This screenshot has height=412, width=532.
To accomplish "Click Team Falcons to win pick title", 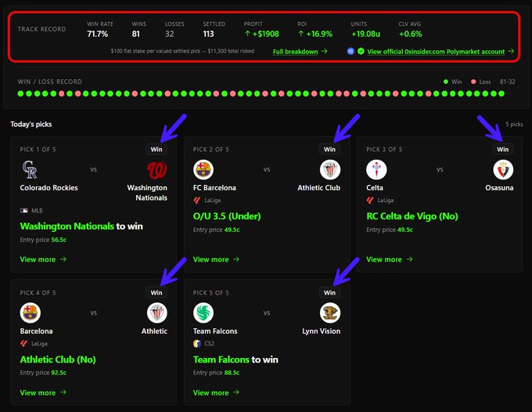I will tap(235, 360).
